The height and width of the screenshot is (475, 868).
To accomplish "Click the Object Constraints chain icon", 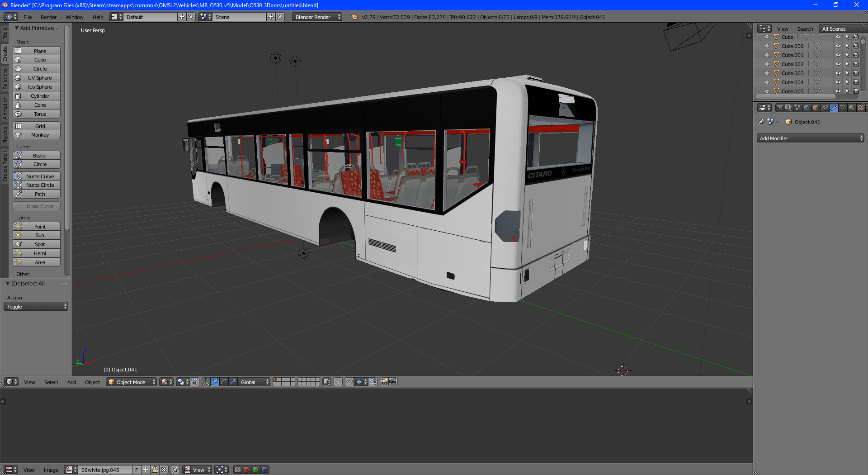I will click(x=825, y=108).
